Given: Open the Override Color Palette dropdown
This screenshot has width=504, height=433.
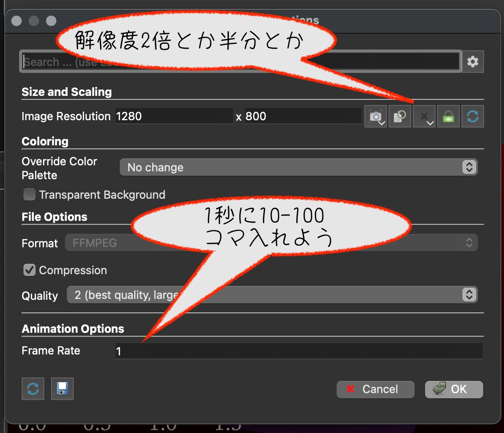Looking at the screenshot, I should coord(298,167).
